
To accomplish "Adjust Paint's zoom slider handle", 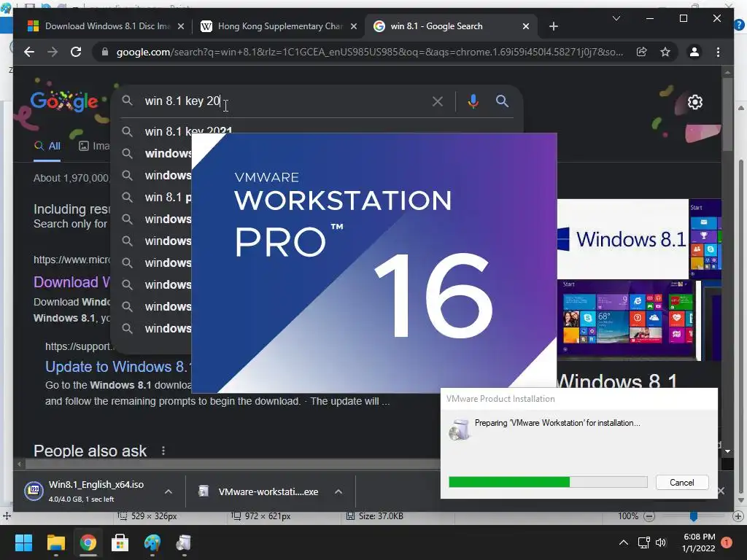I will 694,516.
